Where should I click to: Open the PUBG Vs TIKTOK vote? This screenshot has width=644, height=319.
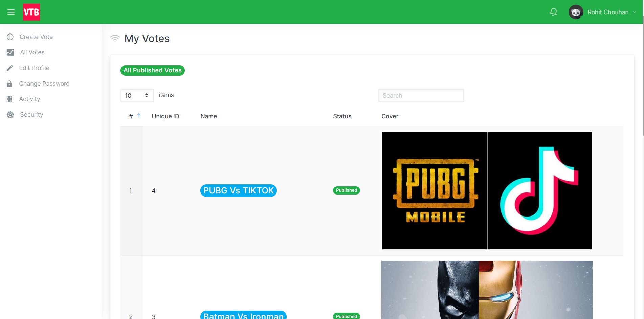pyautogui.click(x=239, y=190)
